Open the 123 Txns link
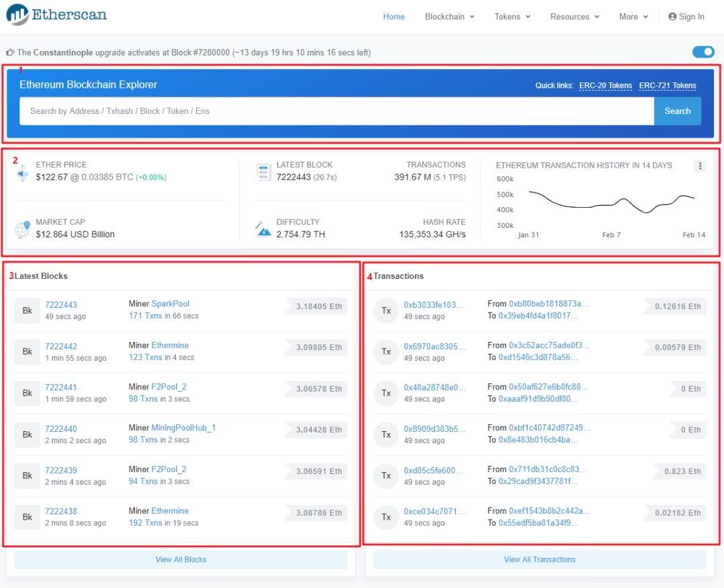 click(145, 357)
